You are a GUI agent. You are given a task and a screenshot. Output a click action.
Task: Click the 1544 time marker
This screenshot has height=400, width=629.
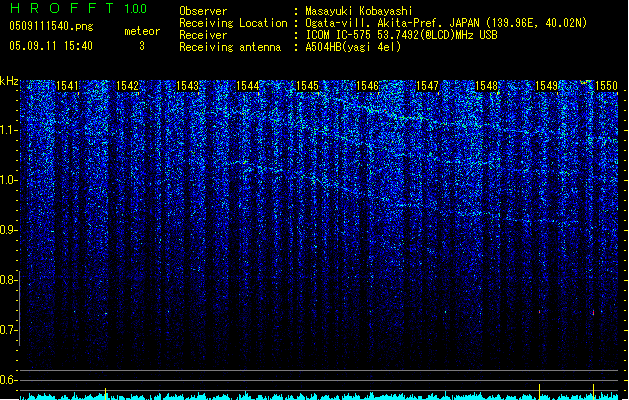point(248,86)
